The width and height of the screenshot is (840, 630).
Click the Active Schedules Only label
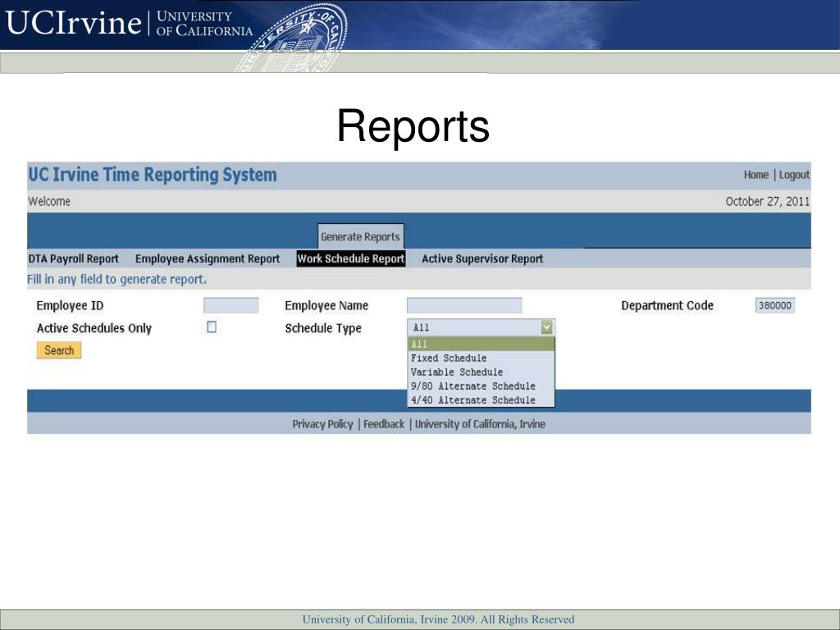point(94,328)
